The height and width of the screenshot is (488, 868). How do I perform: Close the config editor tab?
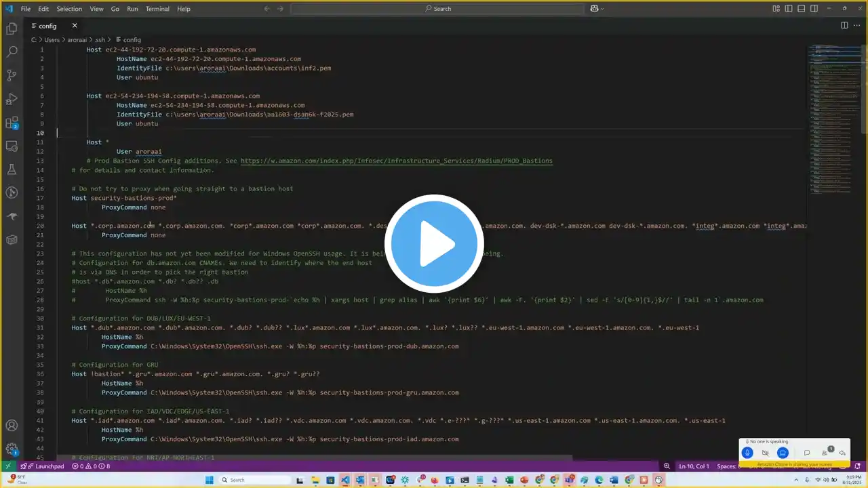(75, 26)
